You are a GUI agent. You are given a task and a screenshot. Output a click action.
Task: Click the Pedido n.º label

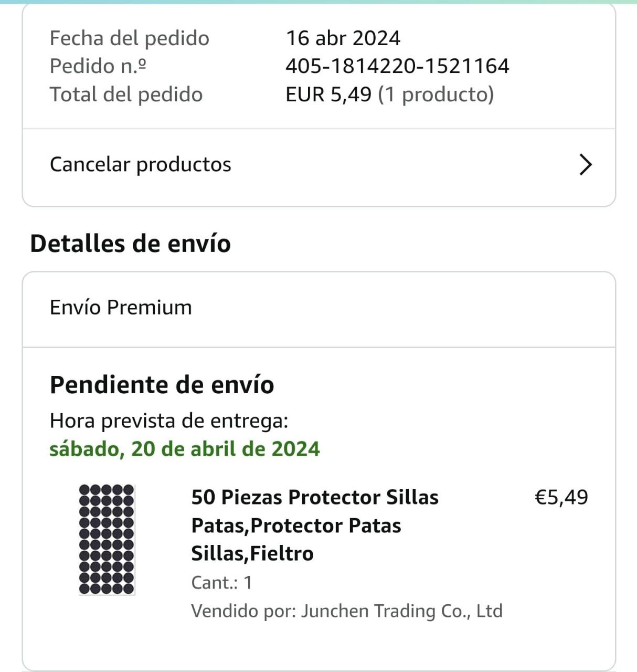98,66
